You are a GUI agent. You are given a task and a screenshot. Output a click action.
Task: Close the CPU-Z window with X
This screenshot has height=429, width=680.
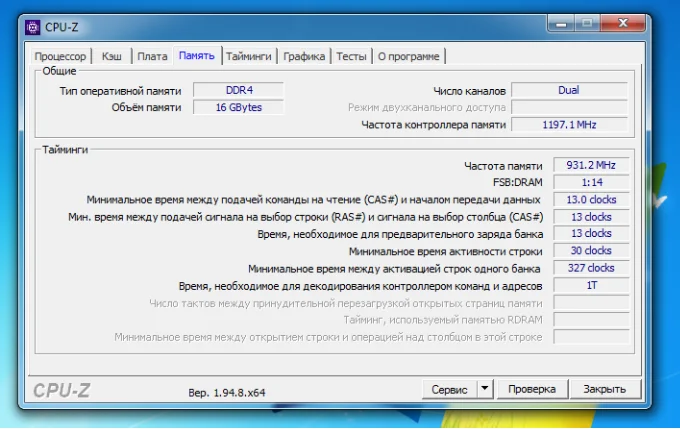623,23
